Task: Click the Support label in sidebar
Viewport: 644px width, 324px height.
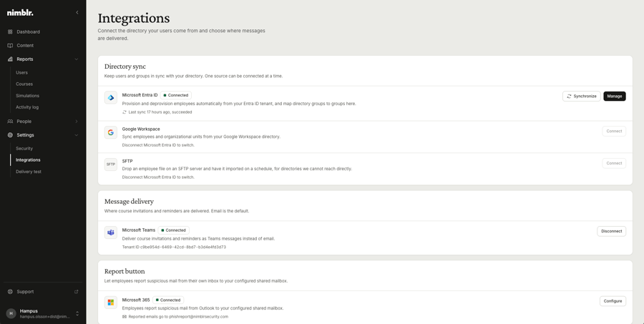Action: (x=25, y=292)
